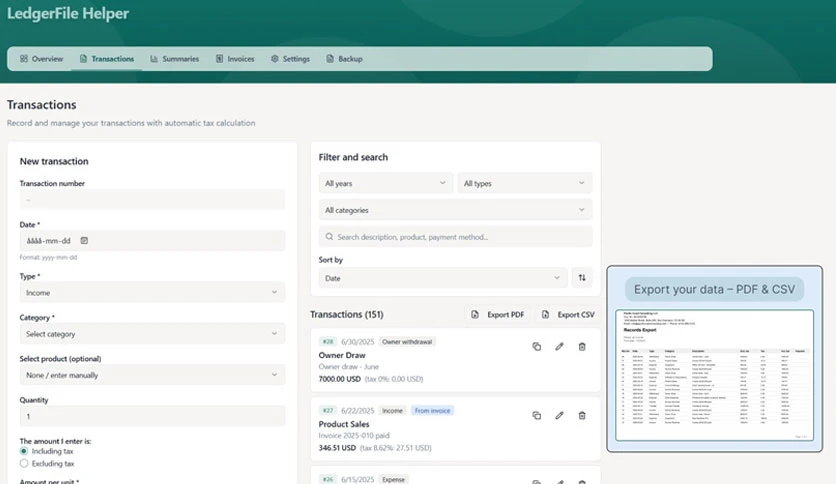Click the Export CSV button
Screen dimensions: 836x484
tap(568, 314)
